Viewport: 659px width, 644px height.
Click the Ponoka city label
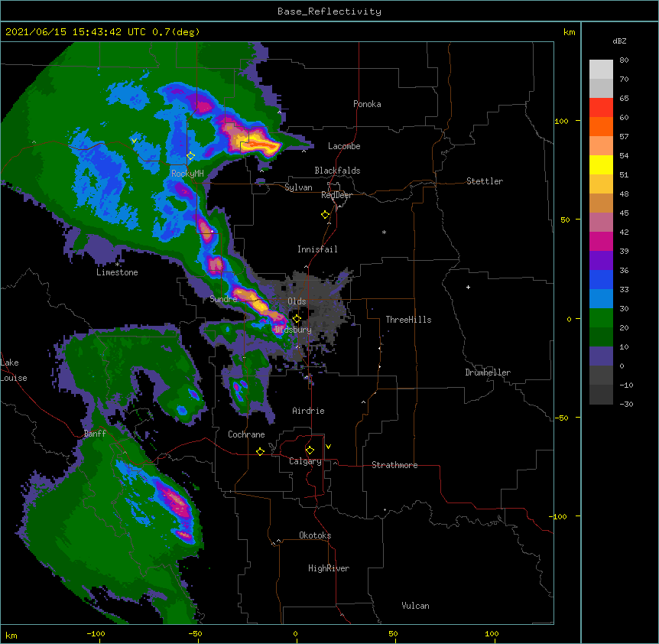coord(367,104)
